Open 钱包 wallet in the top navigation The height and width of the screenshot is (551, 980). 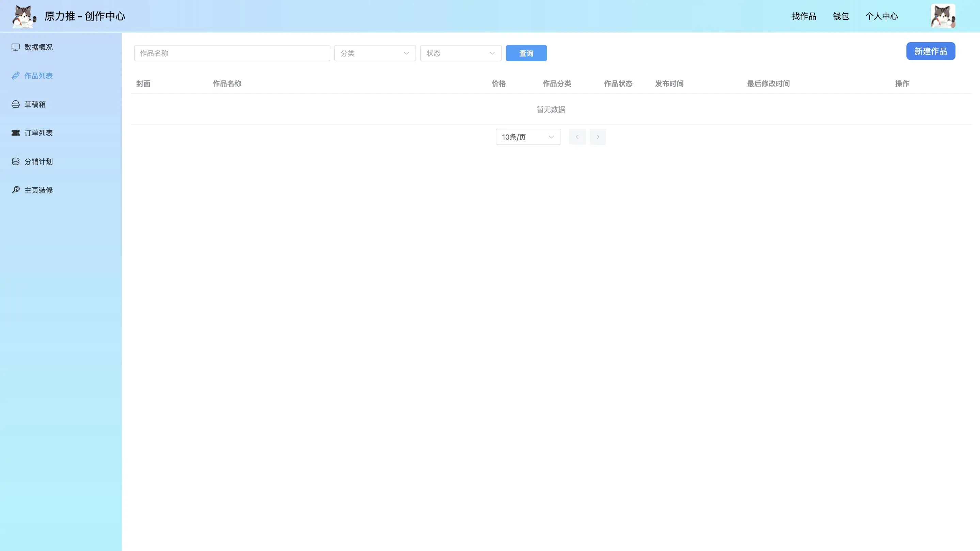(x=841, y=16)
